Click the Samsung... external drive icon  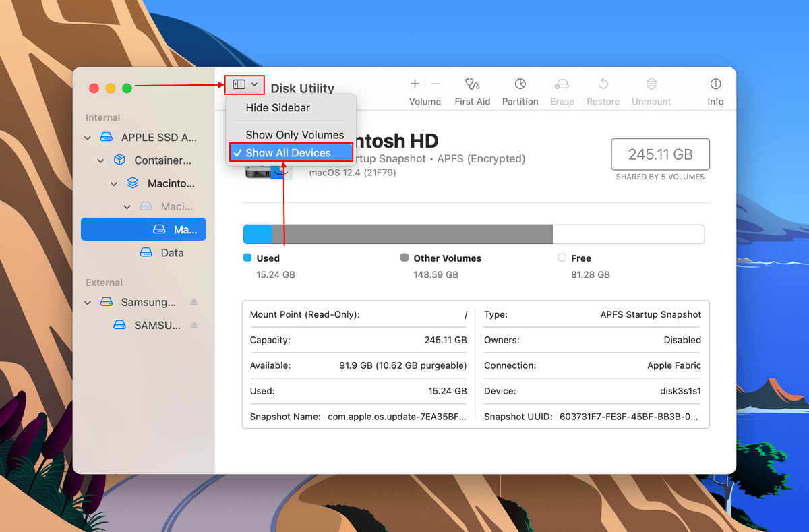click(x=107, y=303)
